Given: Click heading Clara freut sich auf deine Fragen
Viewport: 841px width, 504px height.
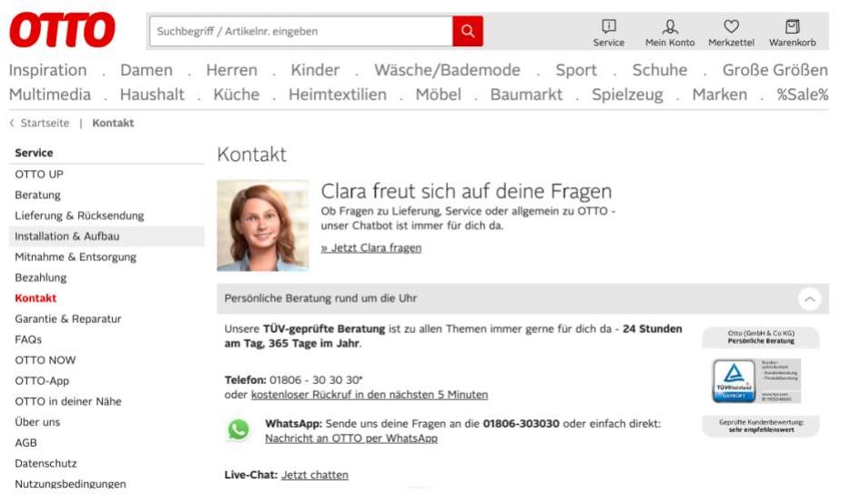Looking at the screenshot, I should tap(466, 191).
